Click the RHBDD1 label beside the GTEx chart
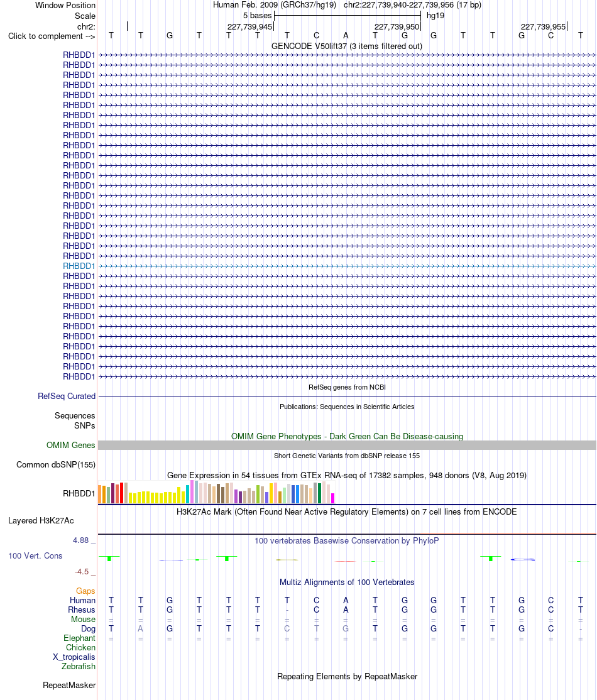Image resolution: width=597 pixels, height=700 pixels. click(x=79, y=493)
